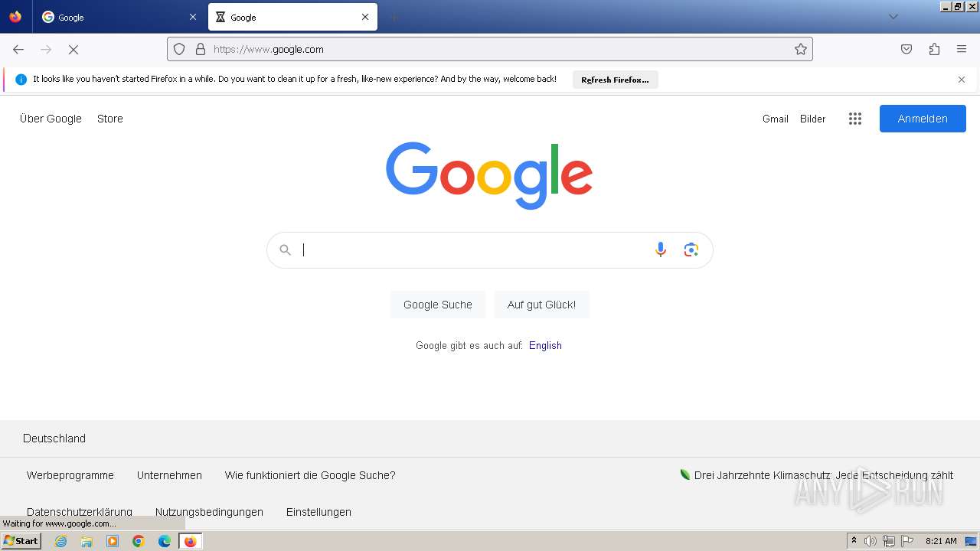This screenshot has height=551, width=980.
Task: Open the Extensions puzzle icon
Action: [x=934, y=49]
